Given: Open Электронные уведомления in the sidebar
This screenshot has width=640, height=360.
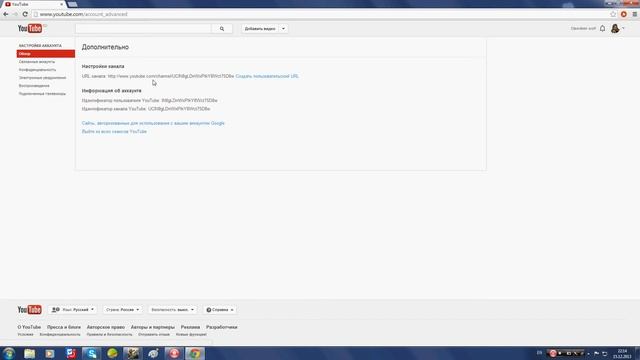Looking at the screenshot, I should [x=42, y=78].
